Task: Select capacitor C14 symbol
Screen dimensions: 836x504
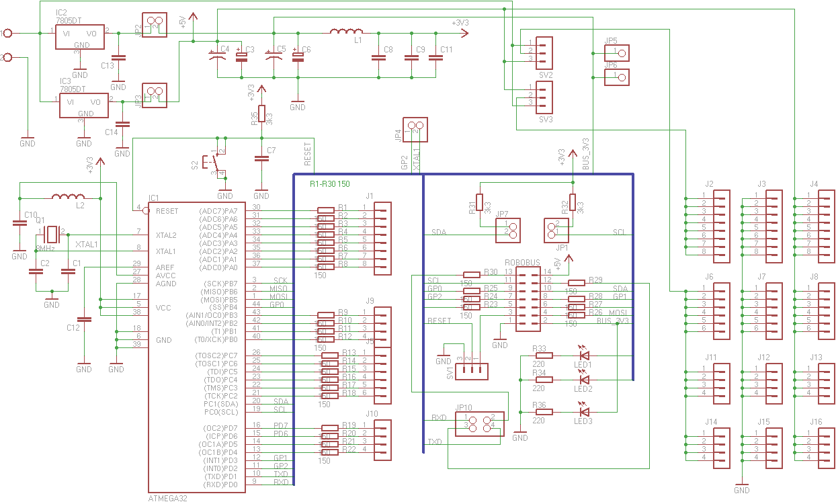Action: click(x=122, y=124)
